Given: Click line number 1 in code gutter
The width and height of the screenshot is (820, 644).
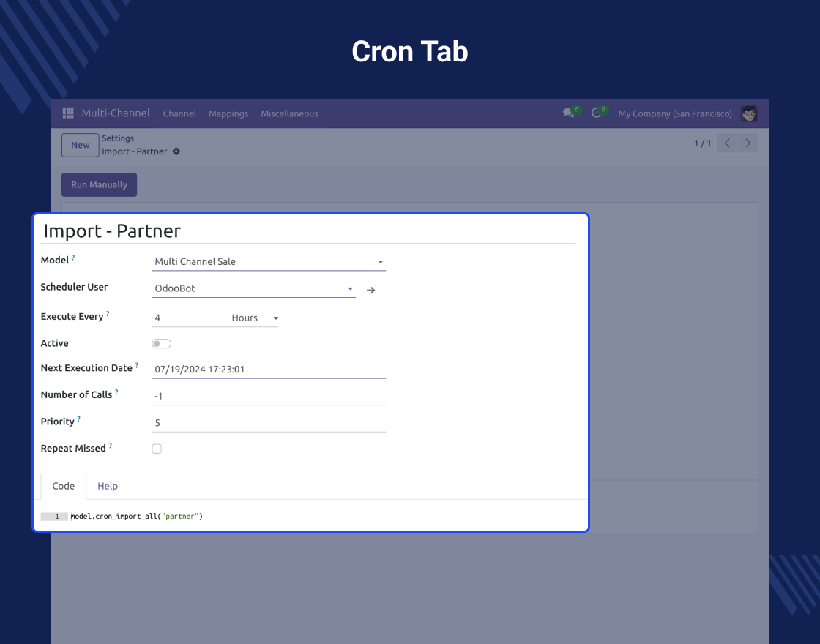Looking at the screenshot, I should point(57,517).
